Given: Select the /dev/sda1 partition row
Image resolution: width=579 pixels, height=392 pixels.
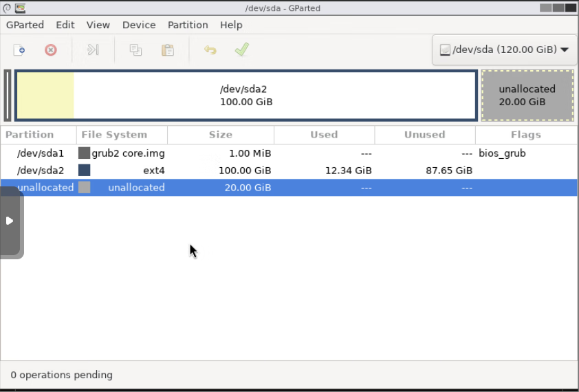Looking at the screenshot, I should point(289,153).
